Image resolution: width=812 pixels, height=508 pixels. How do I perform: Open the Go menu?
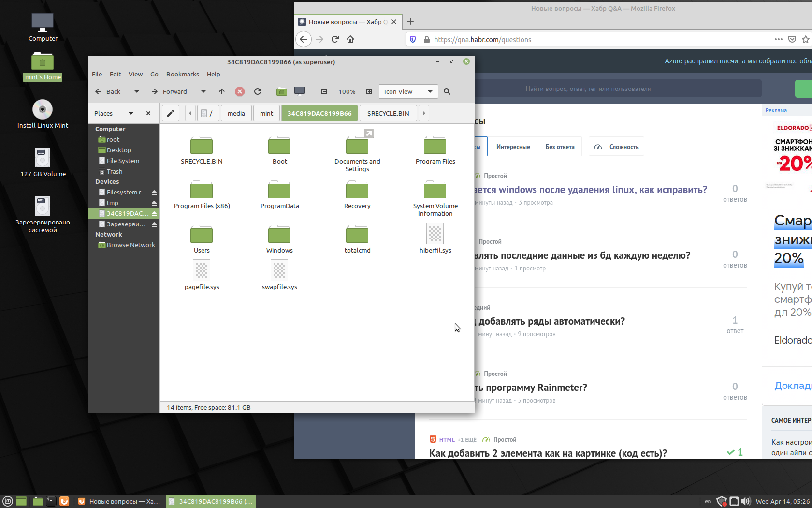[x=155, y=74]
